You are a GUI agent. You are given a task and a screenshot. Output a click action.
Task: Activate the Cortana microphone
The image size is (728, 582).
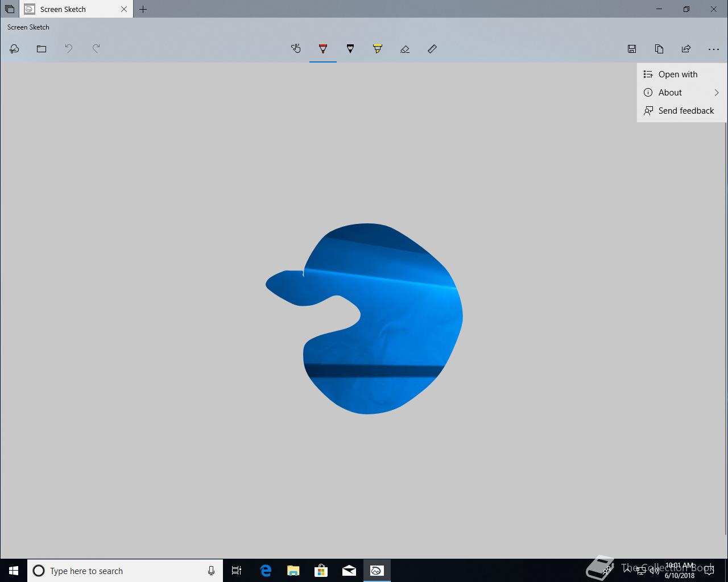211,571
